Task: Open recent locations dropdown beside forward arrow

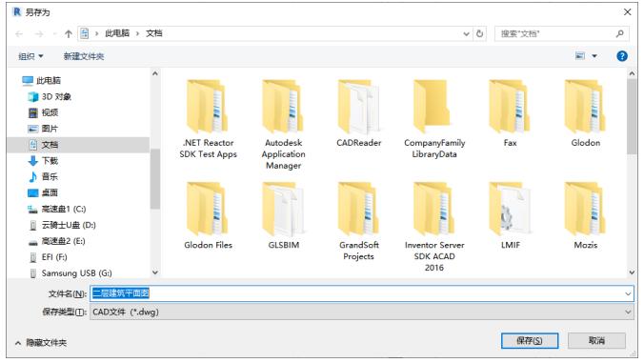Action: click(x=54, y=33)
